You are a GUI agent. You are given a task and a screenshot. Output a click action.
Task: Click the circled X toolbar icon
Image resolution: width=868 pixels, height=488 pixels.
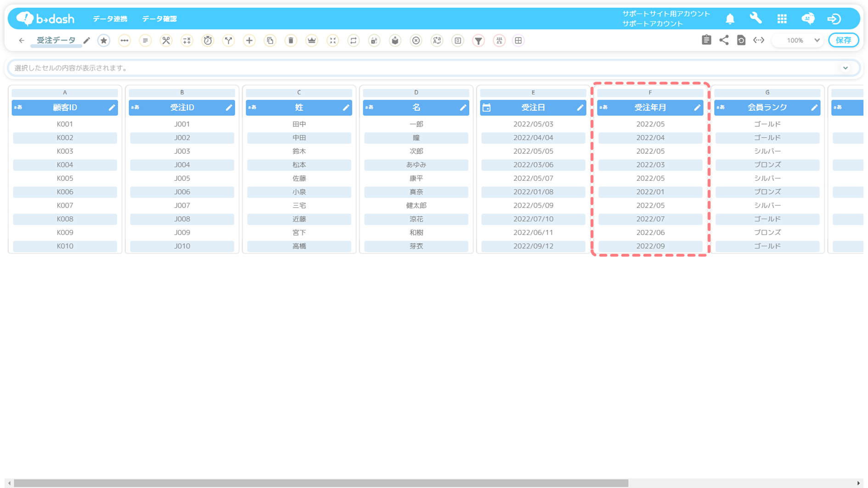416,40
